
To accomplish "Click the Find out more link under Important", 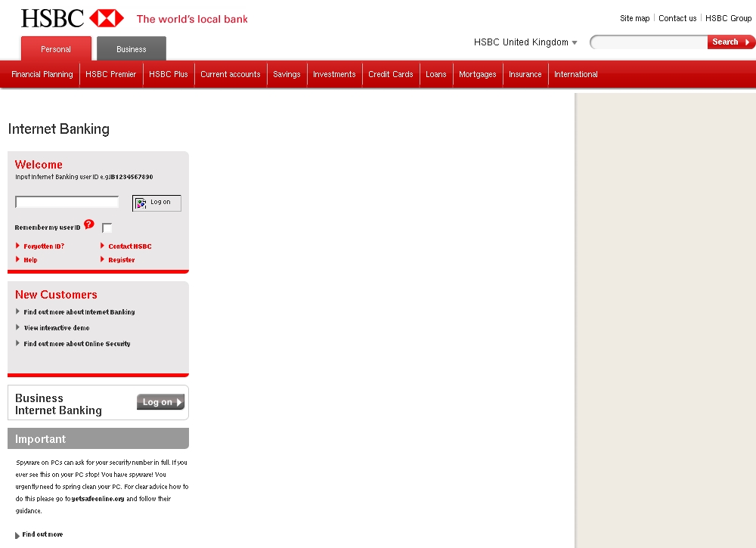I will [42, 534].
